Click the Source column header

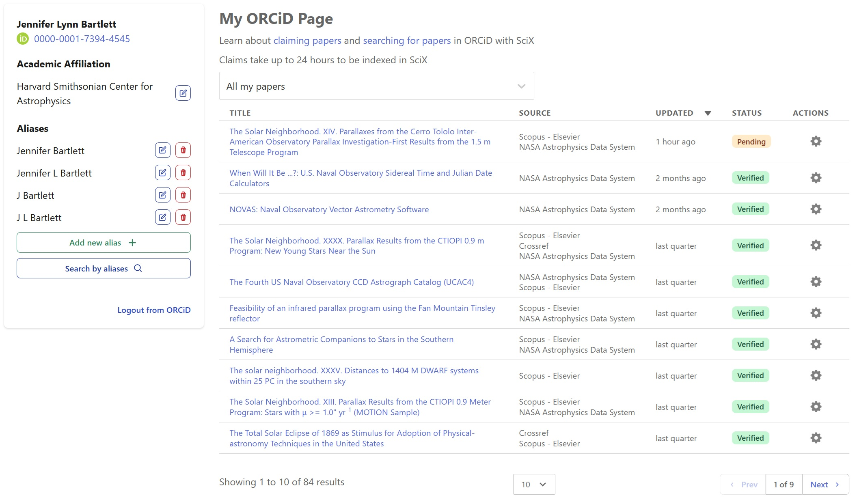[535, 113]
